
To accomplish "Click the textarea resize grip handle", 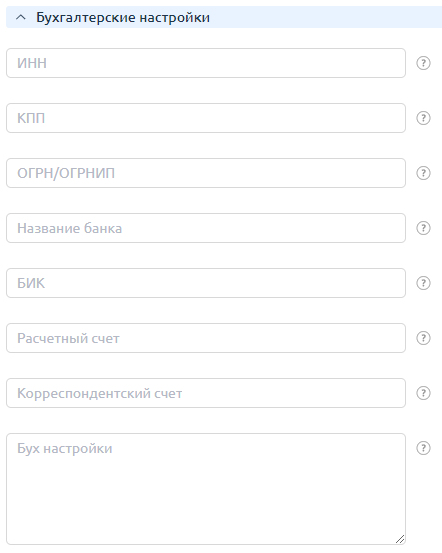I will tap(400, 539).
